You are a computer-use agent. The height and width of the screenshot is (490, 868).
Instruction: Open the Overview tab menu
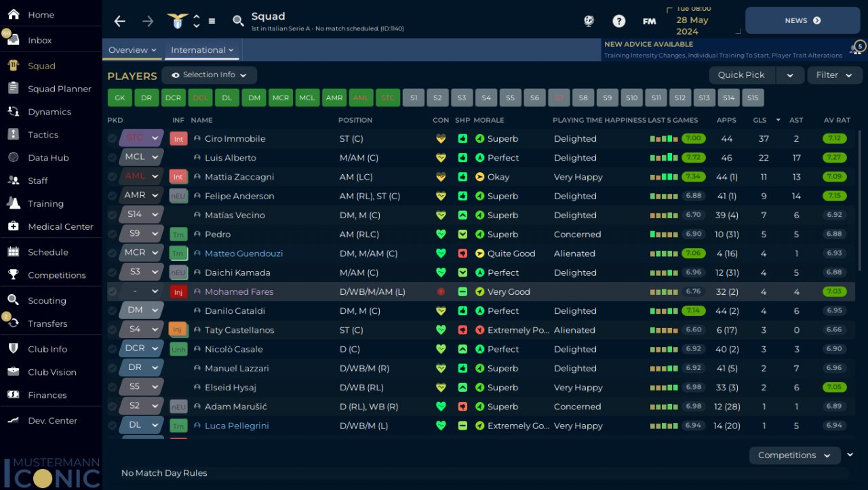tap(132, 50)
